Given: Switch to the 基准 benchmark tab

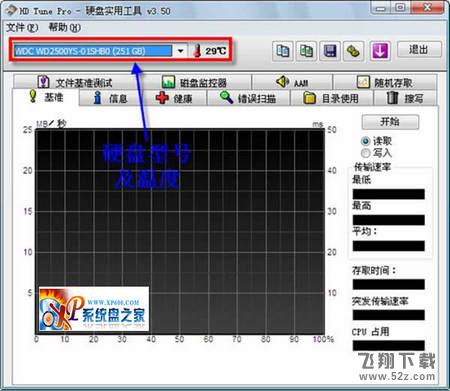Looking at the screenshot, I should click(46, 97).
